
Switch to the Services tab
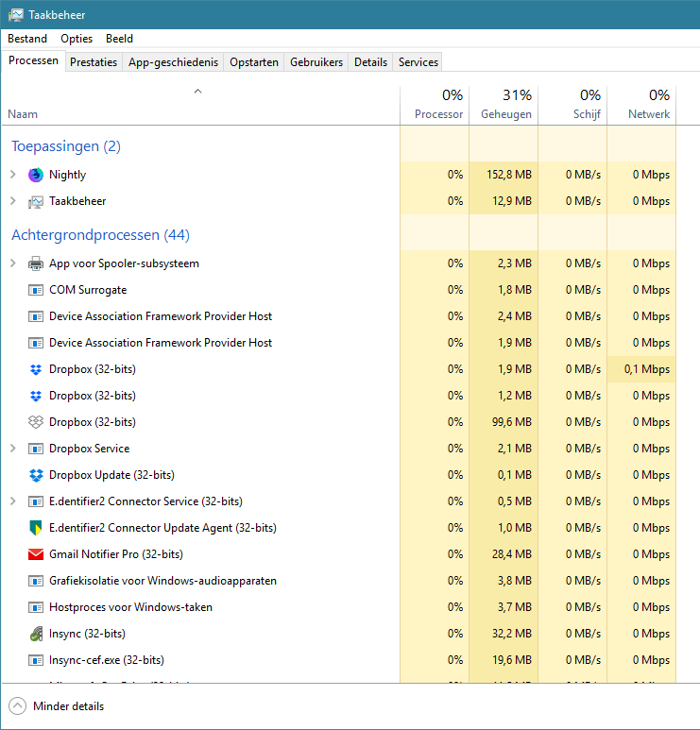(418, 62)
